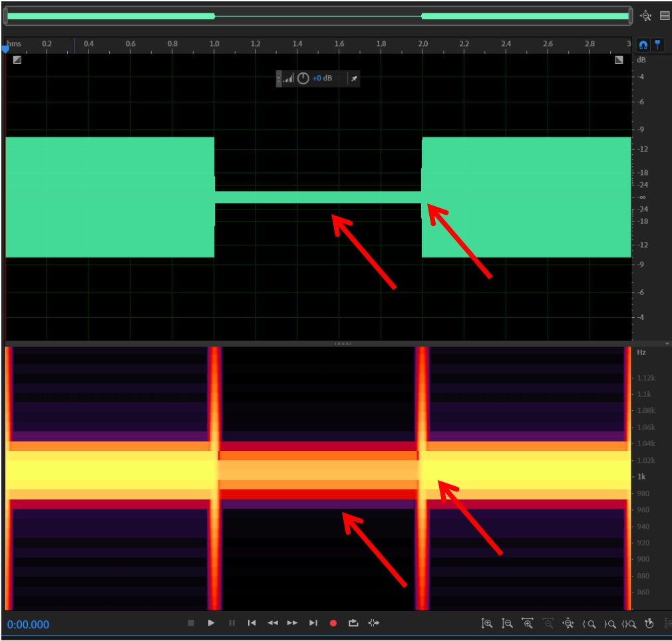Click the fade-in handle at waveform's top left

click(x=17, y=60)
